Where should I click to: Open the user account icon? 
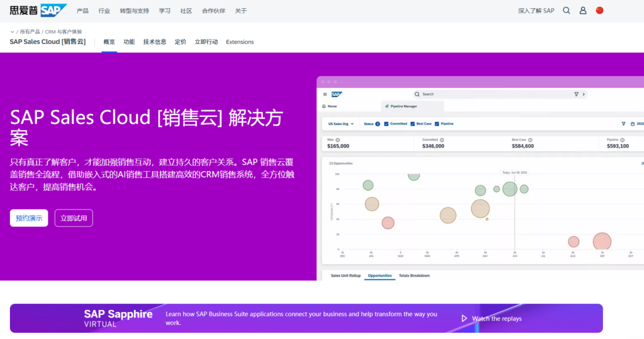[583, 11]
